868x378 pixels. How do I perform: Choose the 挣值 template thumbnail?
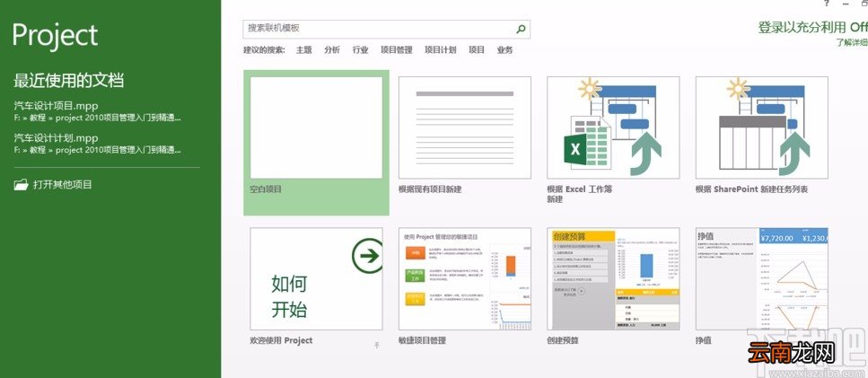point(762,279)
